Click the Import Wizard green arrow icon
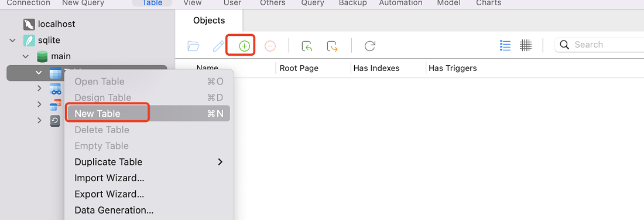Viewport: 644px width, 220px height. [x=307, y=46]
